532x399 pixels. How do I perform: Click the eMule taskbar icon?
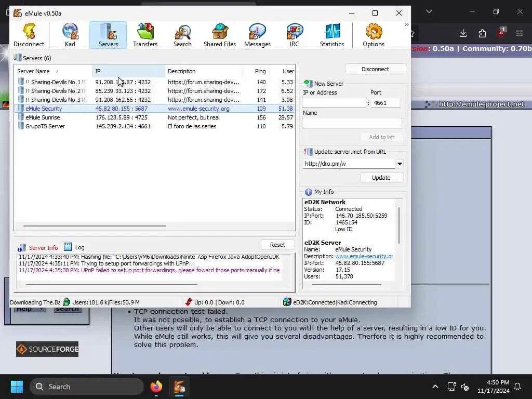(179, 387)
